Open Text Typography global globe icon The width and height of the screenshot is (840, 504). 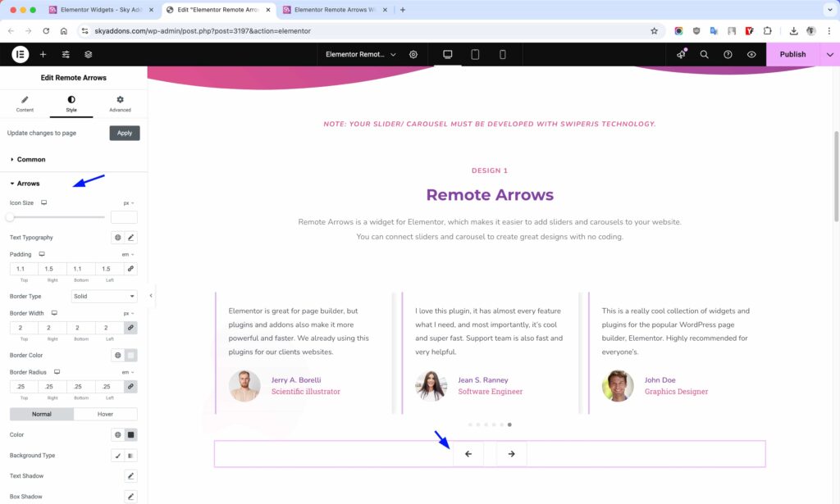(118, 237)
